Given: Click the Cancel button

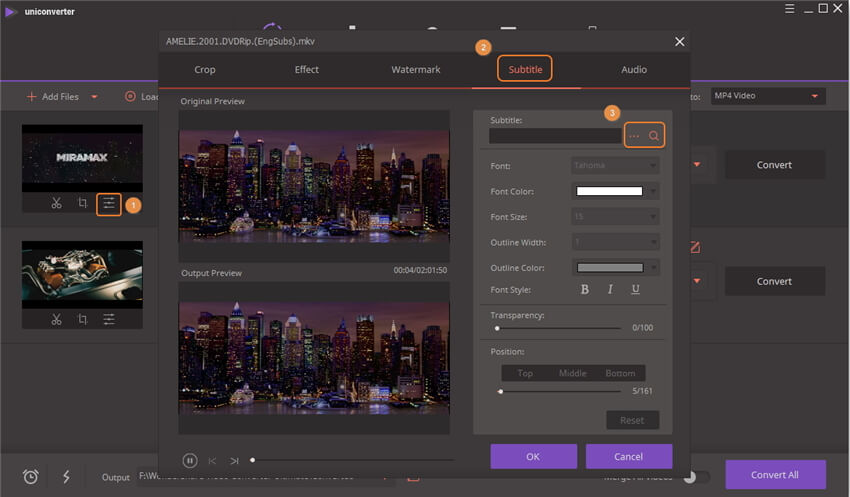Looking at the screenshot, I should click(629, 456).
